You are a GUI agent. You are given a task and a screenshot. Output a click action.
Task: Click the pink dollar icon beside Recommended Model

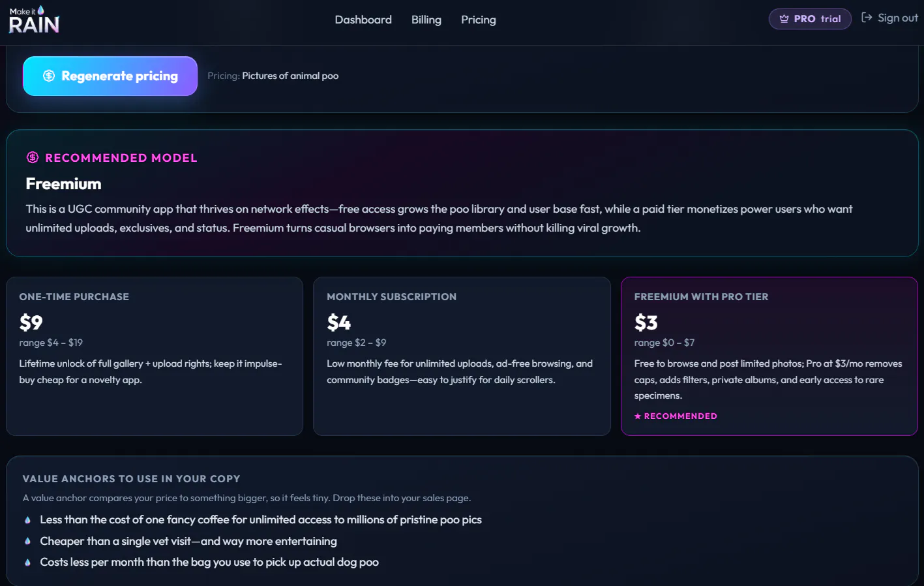point(33,157)
